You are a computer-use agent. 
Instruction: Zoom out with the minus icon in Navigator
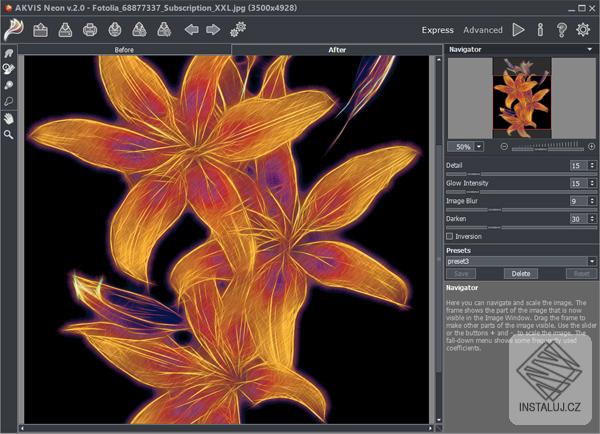(504, 147)
